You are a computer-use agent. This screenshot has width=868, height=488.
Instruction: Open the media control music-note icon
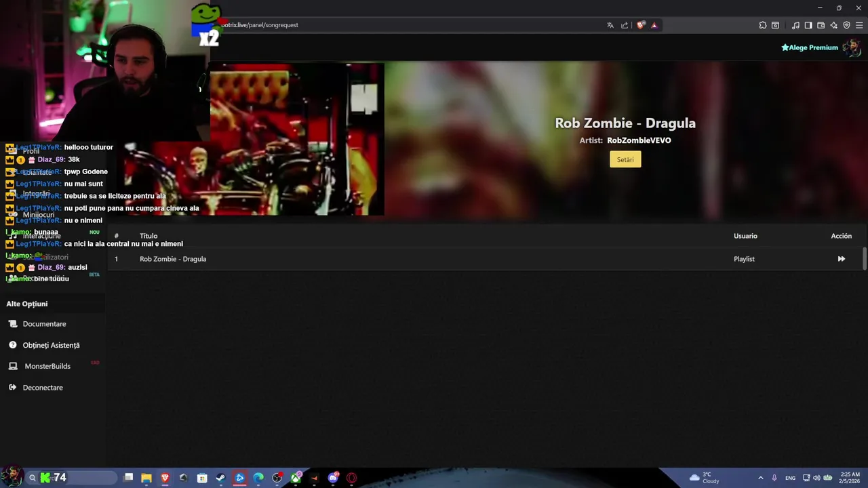[795, 25]
